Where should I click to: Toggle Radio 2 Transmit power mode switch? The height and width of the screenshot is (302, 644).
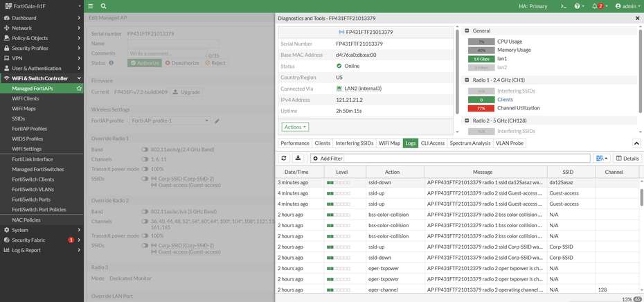[145, 236]
